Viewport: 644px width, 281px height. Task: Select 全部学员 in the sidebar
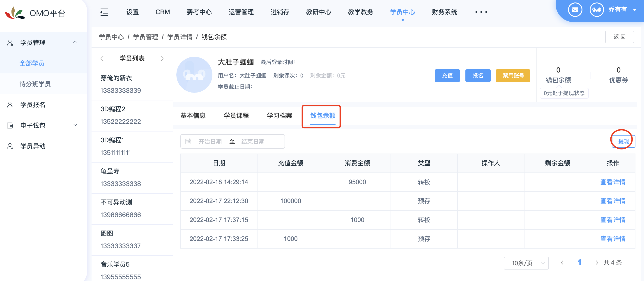point(32,63)
